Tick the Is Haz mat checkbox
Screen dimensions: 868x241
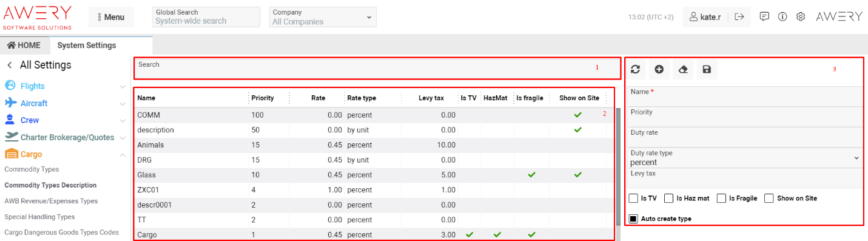(x=669, y=198)
